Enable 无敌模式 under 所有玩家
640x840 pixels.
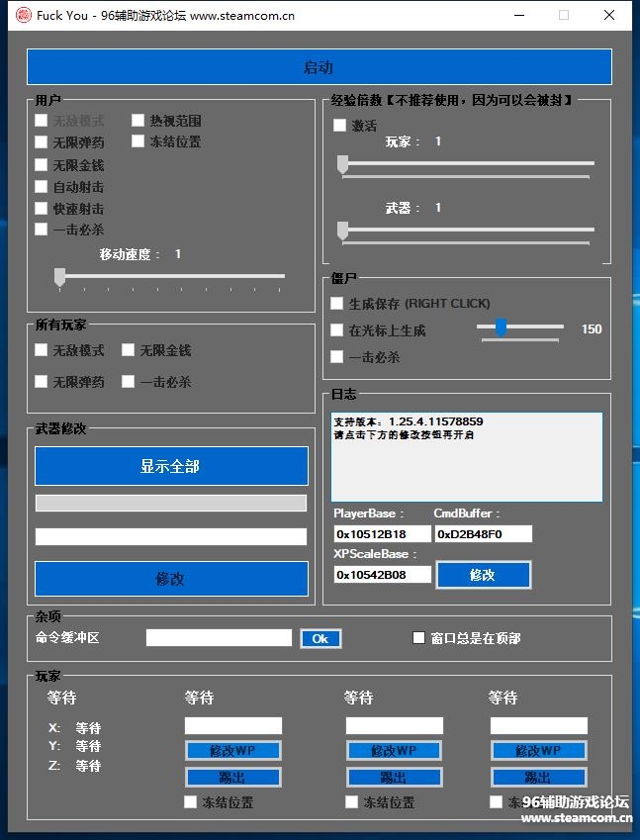(42, 350)
